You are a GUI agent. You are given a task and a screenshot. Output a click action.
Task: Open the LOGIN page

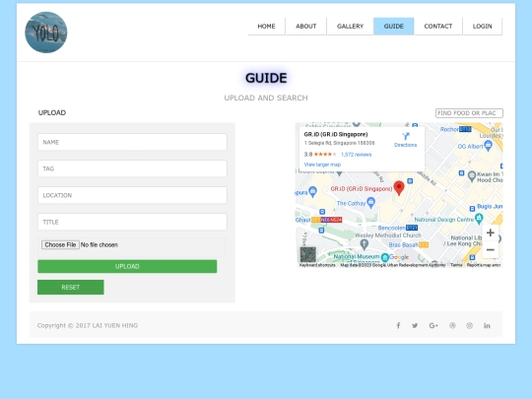point(482,27)
